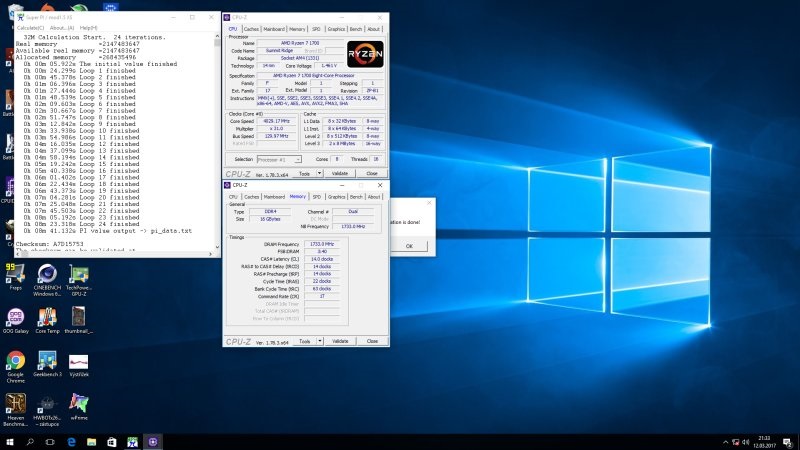
Task: Switch to Mainboard tab in top CPU-Z window
Action: tap(274, 29)
